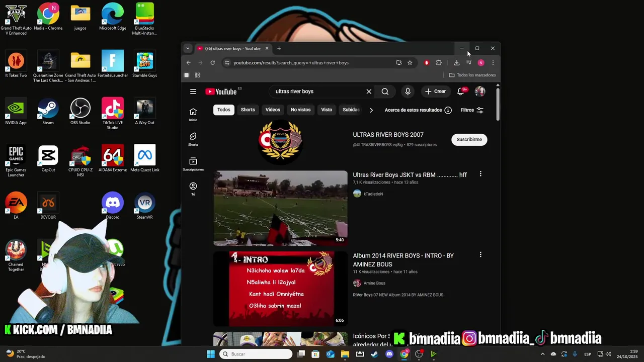
Task: Open options menu for JSKT vs RBM video
Action: click(x=480, y=174)
